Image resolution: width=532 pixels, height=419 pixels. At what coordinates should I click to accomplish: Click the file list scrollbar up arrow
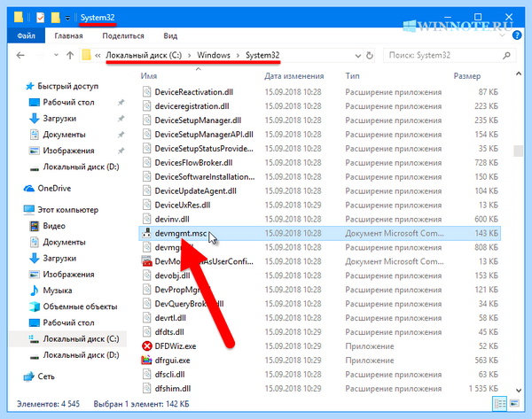519,74
